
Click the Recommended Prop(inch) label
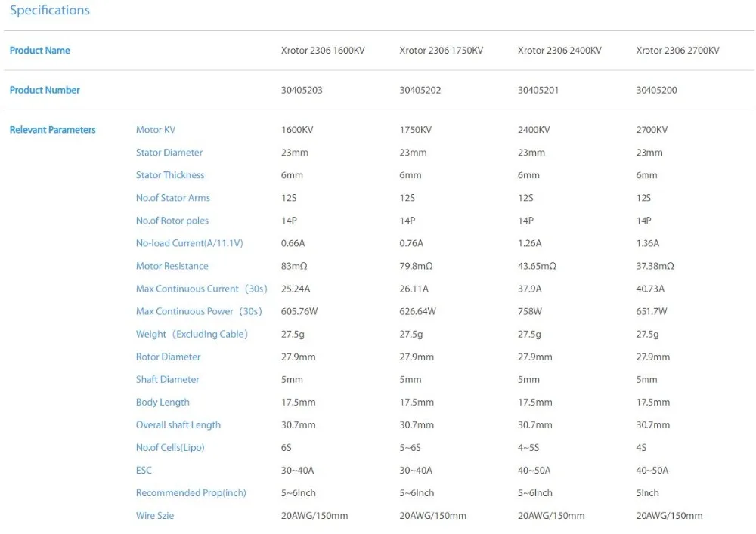click(x=191, y=493)
